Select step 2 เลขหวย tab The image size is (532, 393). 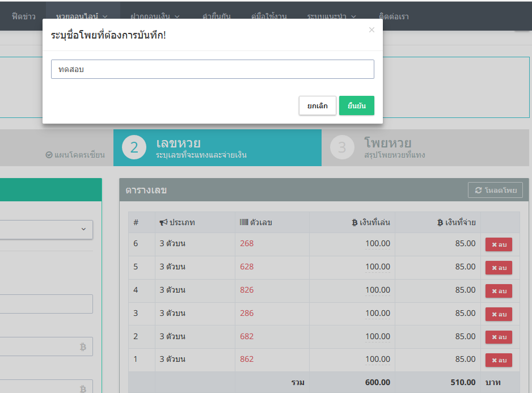click(217, 147)
